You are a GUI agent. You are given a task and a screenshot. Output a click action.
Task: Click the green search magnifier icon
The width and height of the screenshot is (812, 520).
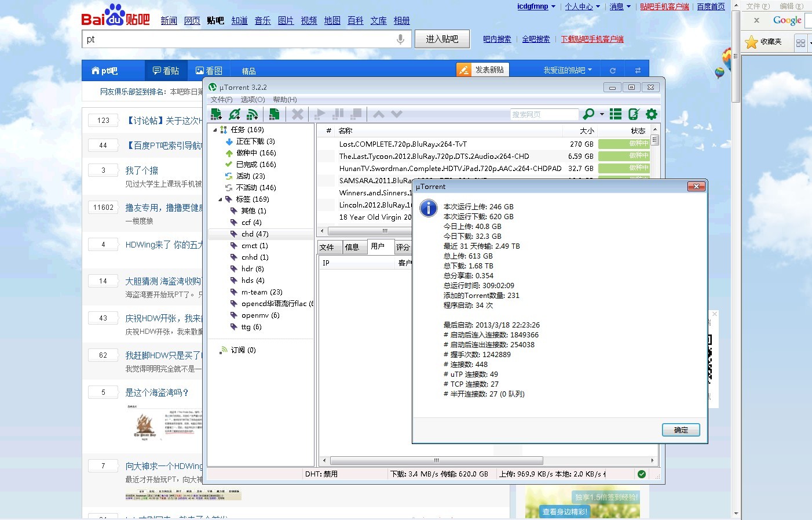coord(588,114)
